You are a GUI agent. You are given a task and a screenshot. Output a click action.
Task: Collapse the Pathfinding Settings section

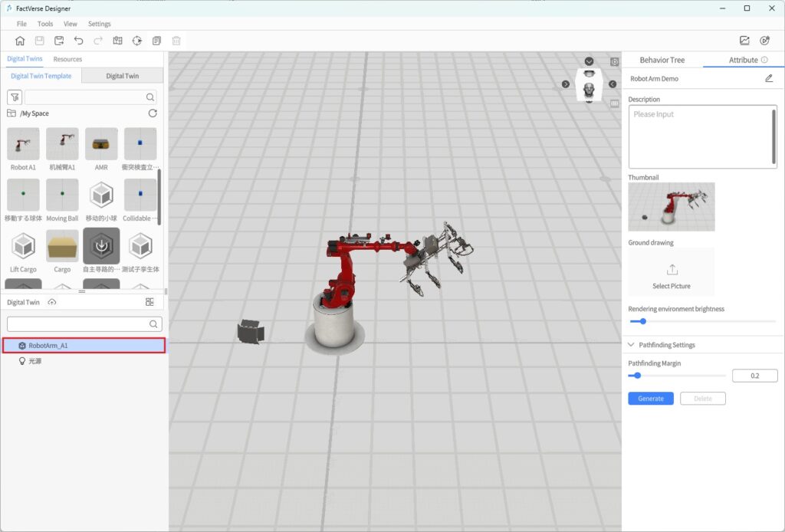pyautogui.click(x=632, y=345)
